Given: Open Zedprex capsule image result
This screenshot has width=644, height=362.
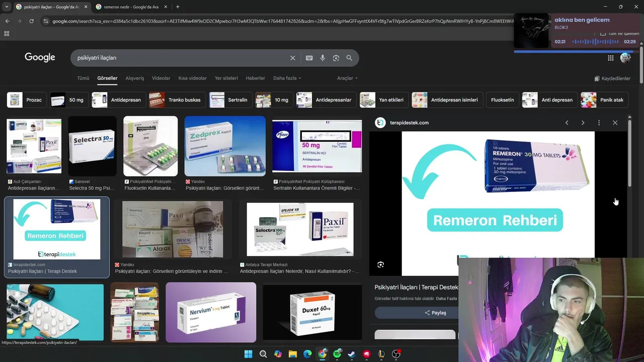Looking at the screenshot, I should 225,146.
